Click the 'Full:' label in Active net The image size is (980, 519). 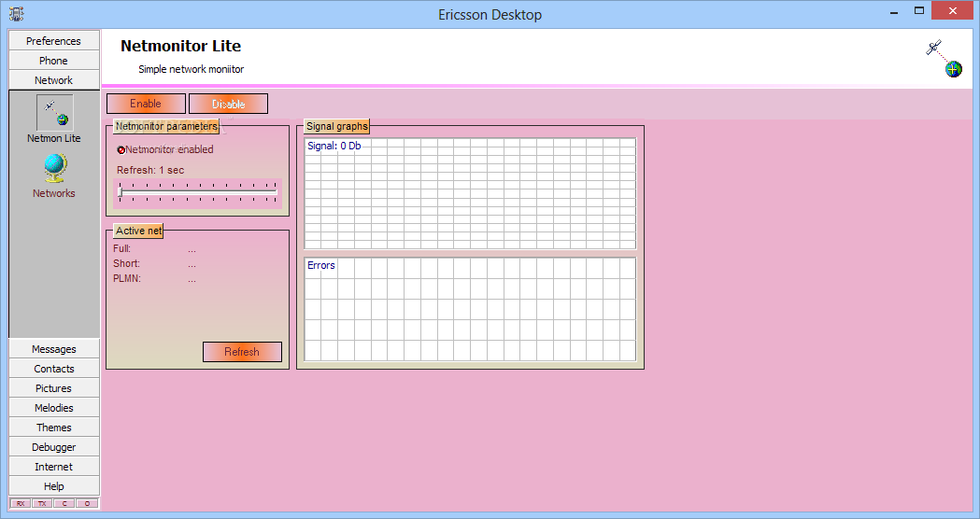click(121, 248)
